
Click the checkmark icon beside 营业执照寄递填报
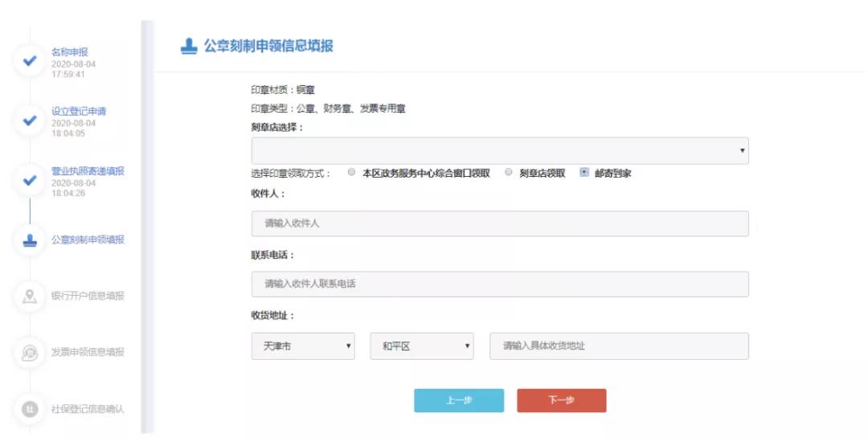click(x=30, y=180)
